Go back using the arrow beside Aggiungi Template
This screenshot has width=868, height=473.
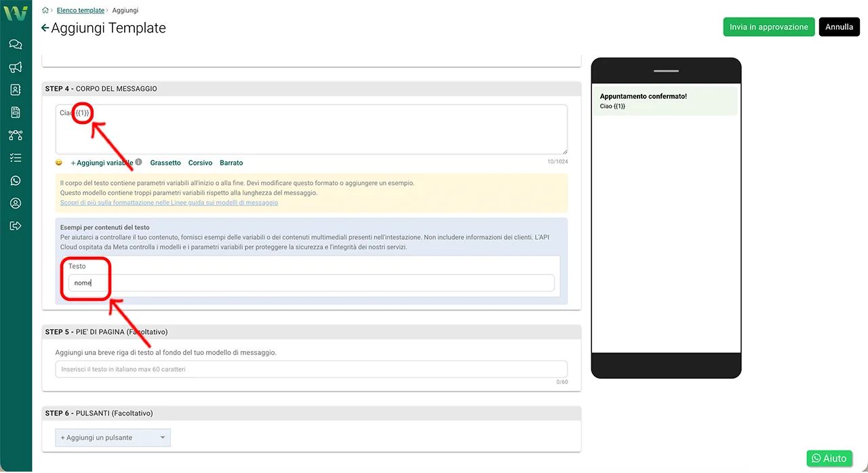point(45,28)
